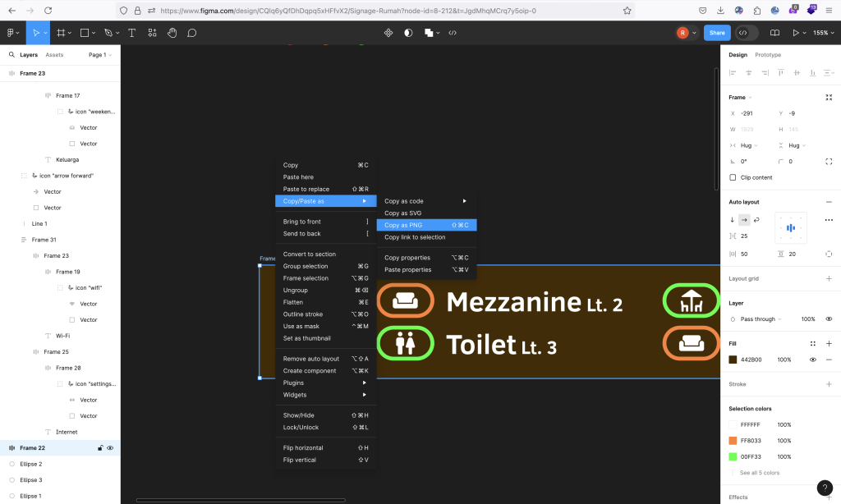Open the 155% zoom dropdown
The image size is (841, 504).
pyautogui.click(x=822, y=33)
